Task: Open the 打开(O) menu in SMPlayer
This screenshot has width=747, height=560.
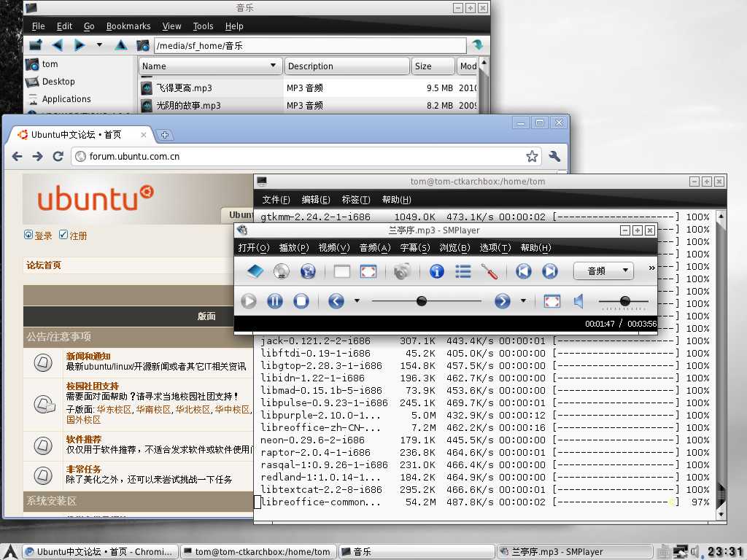Action: click(253, 248)
